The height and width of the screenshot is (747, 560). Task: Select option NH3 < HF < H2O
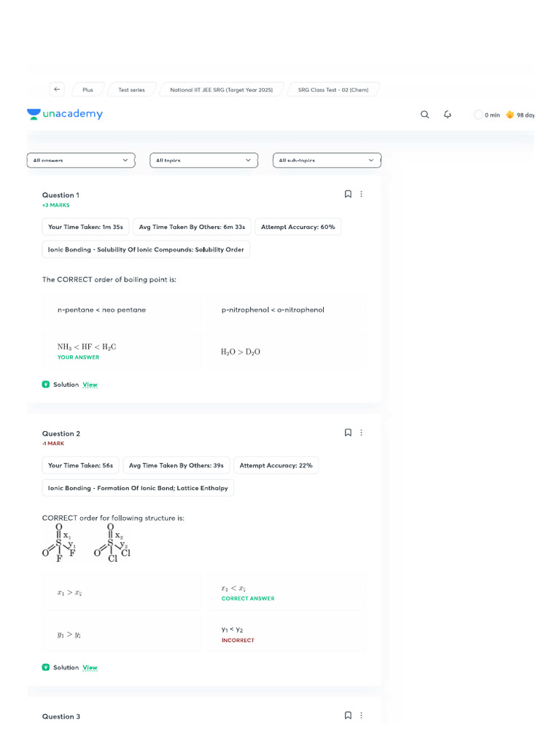pos(122,352)
